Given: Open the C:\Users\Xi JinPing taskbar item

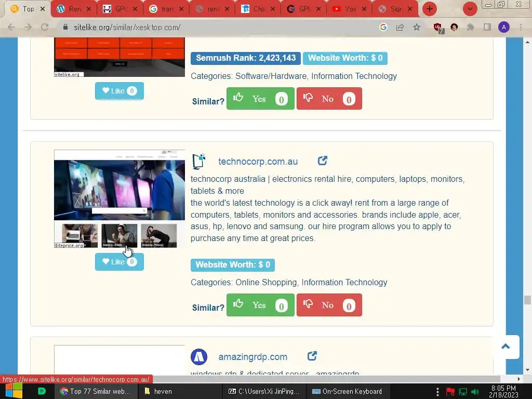Looking at the screenshot, I should (x=264, y=391).
